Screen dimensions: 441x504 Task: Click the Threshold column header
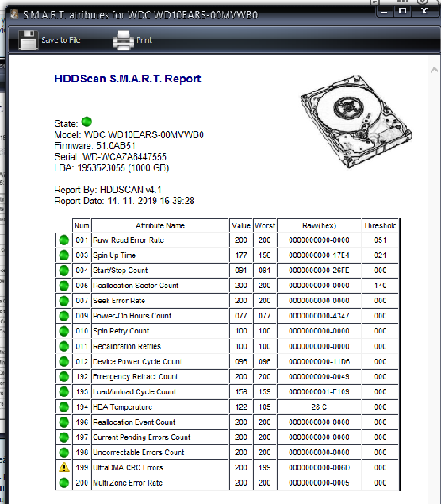click(380, 226)
